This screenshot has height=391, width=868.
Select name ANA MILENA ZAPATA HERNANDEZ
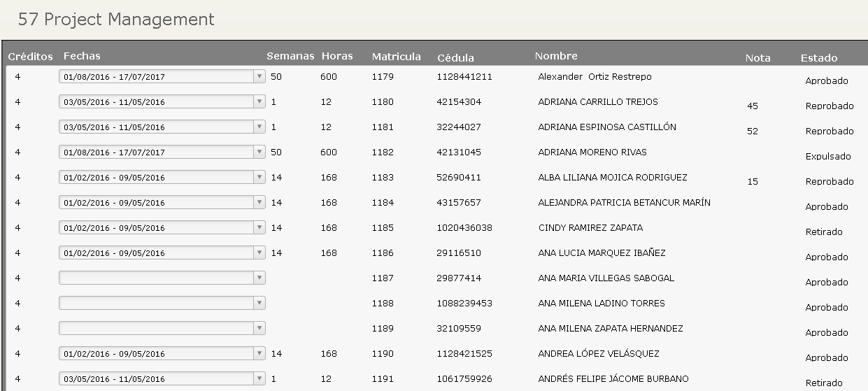611,328
